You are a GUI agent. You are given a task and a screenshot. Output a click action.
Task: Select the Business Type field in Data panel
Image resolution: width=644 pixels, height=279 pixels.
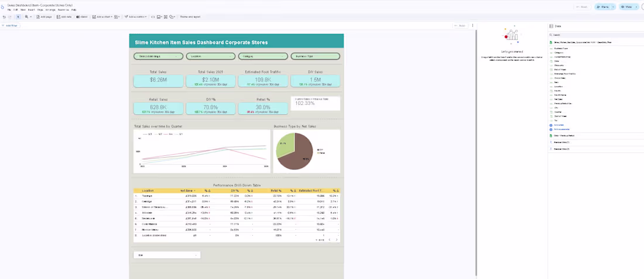pyautogui.click(x=561, y=49)
